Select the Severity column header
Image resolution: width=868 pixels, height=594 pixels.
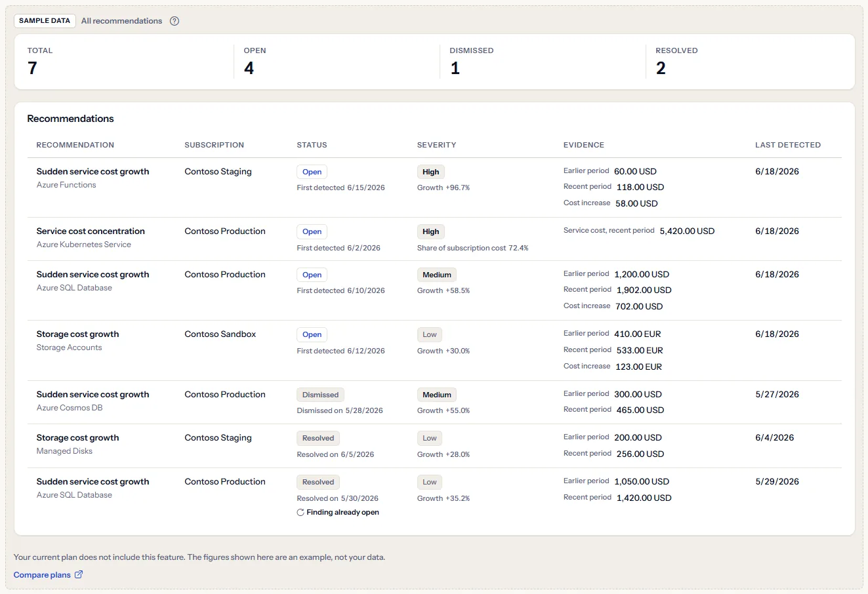(436, 145)
